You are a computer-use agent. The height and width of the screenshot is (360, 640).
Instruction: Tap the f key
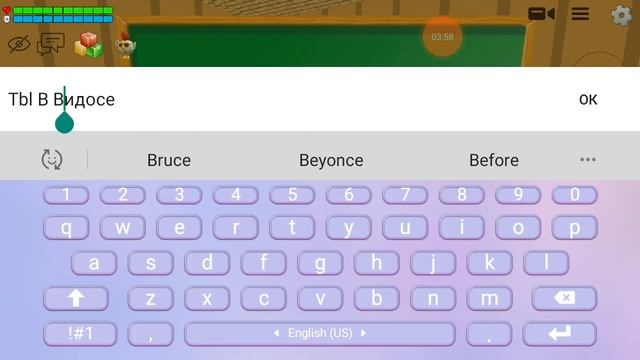(264, 263)
